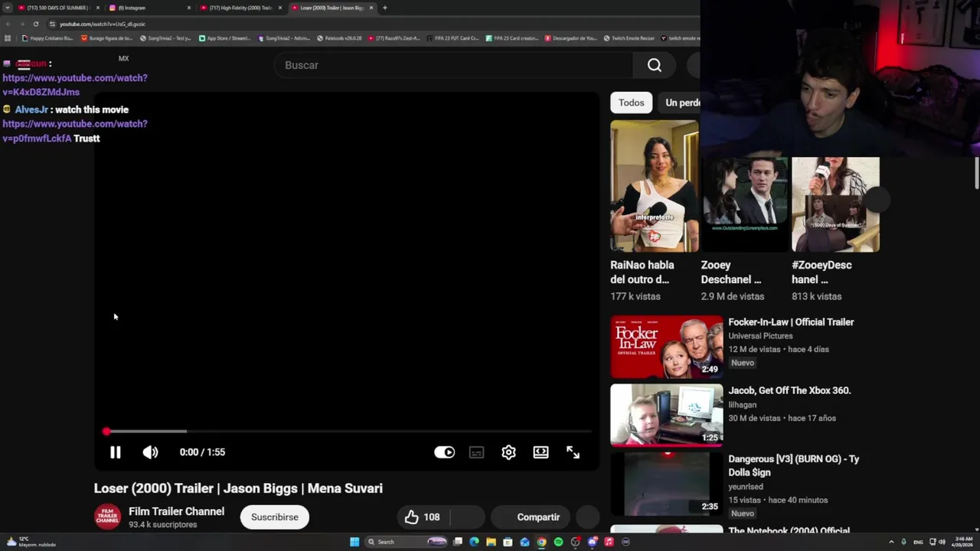The height and width of the screenshot is (551, 980).
Task: Click the address bar URL
Action: pos(103,24)
